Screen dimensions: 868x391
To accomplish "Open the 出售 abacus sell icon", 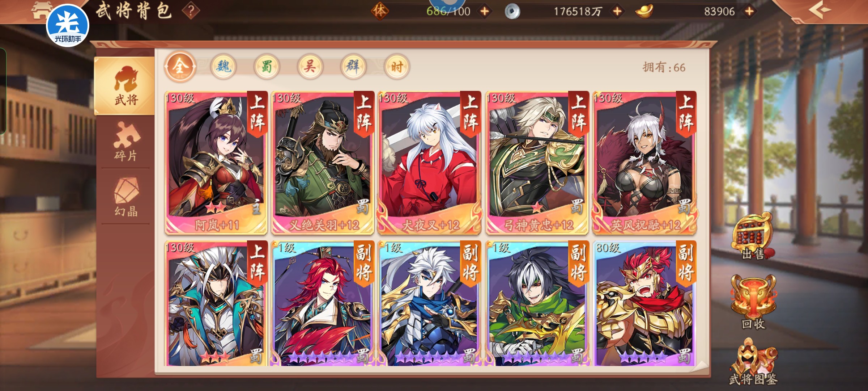I will click(753, 236).
